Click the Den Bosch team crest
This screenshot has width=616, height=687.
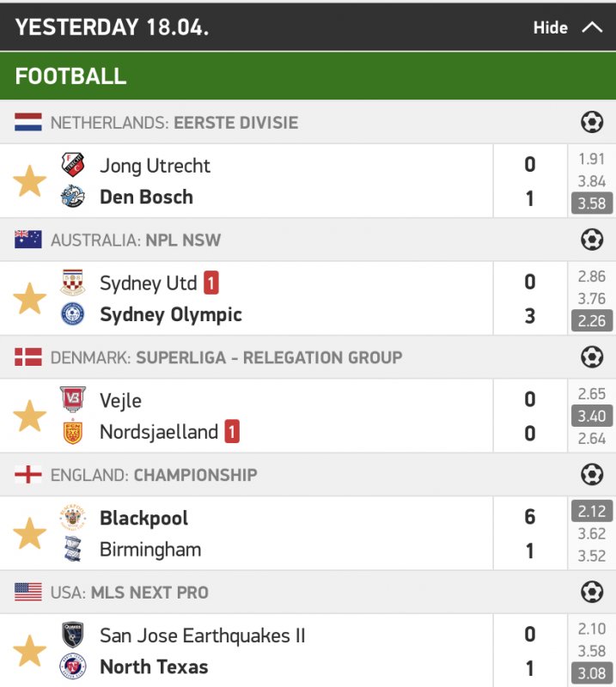coord(73,197)
